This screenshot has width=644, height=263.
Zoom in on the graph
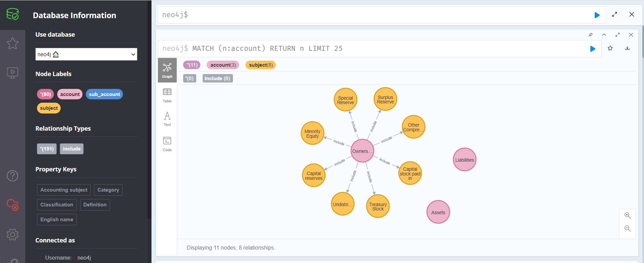(x=628, y=216)
